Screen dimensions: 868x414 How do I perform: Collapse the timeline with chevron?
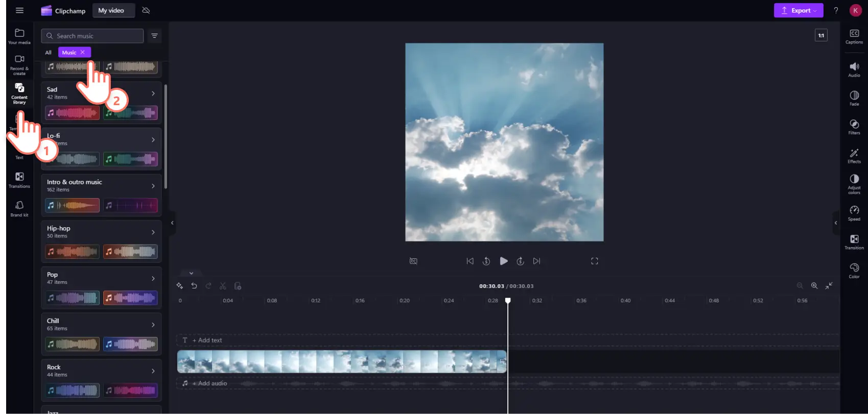191,273
